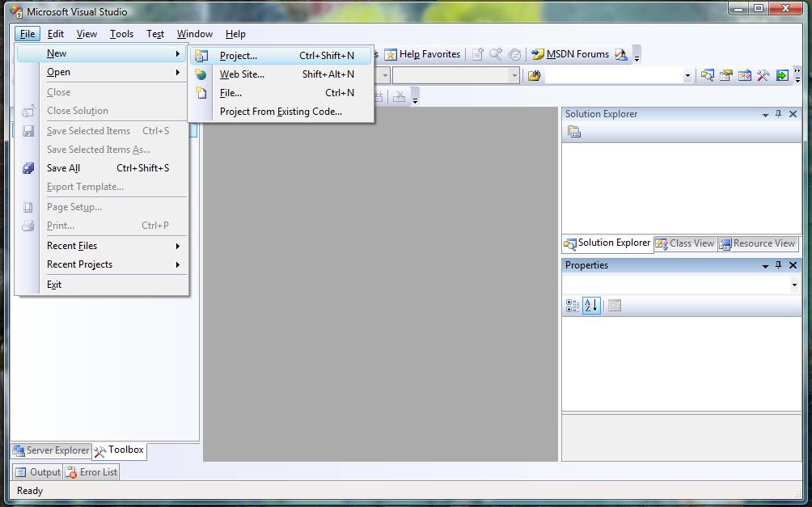Viewport: 812px width, 507px height.
Task: Click the magnifier-plus search icon in Help toolbar
Action: 496,54
